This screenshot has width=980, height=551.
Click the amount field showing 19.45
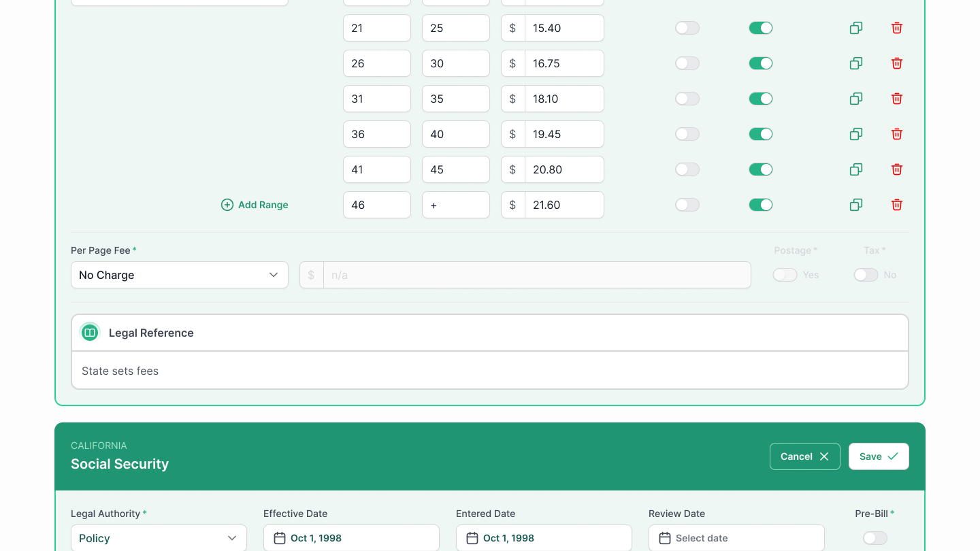coord(564,134)
